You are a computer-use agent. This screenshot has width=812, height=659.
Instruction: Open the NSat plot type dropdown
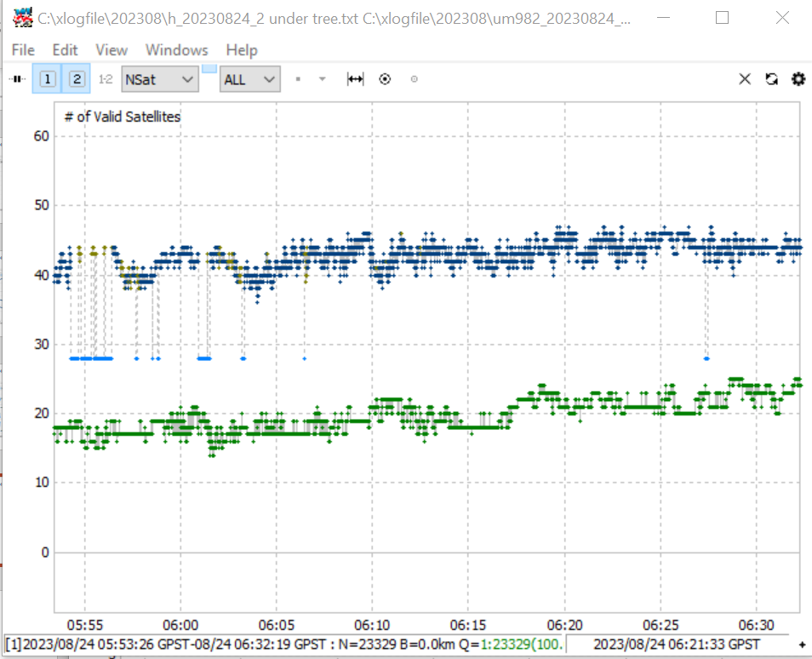(160, 79)
